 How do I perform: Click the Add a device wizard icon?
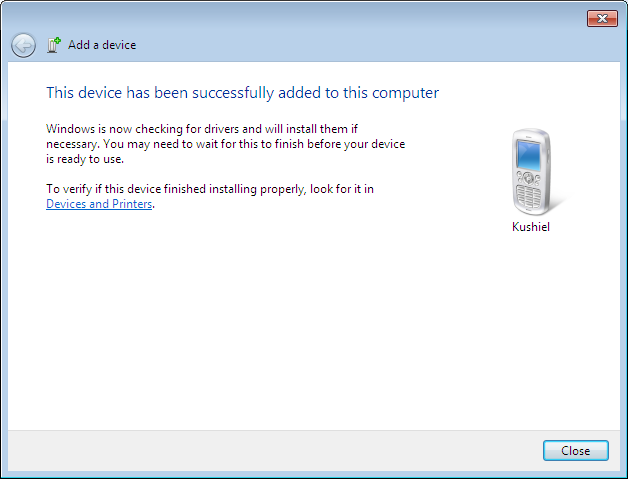[54, 45]
